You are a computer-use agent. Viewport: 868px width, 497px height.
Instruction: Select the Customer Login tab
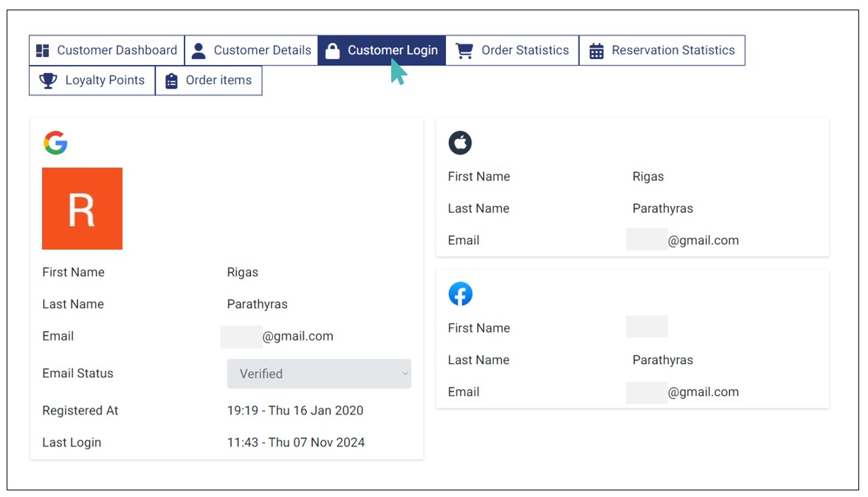pos(382,50)
